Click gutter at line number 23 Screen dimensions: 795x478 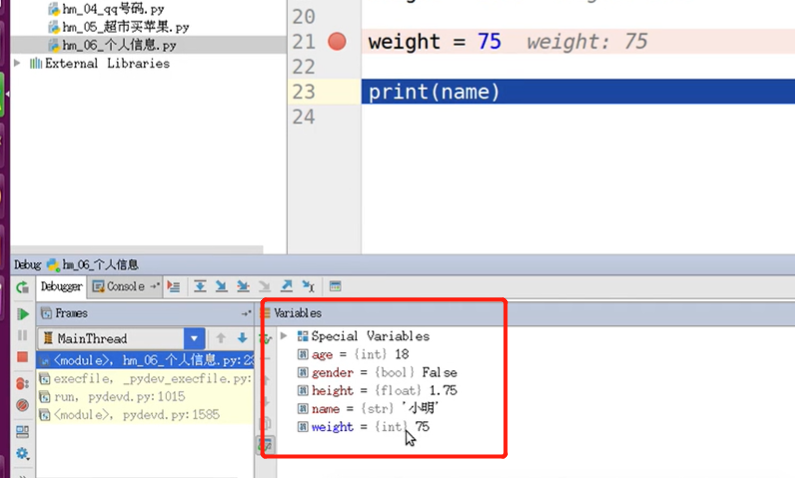click(x=304, y=92)
